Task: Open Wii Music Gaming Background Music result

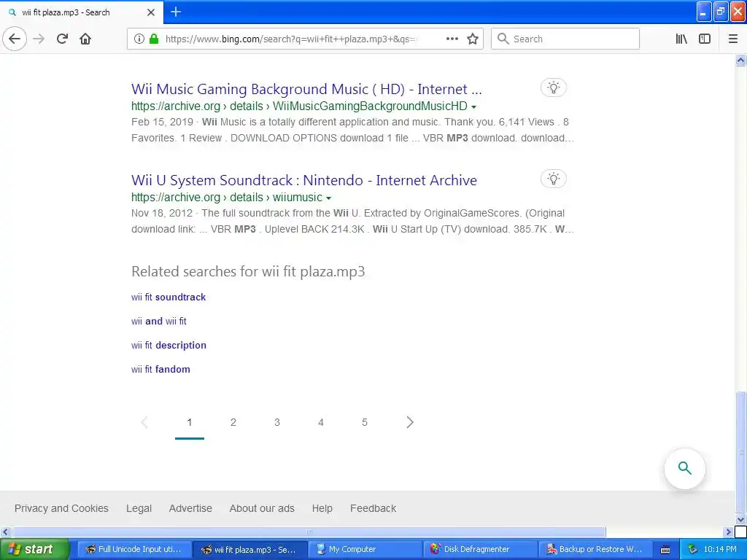Action: tap(306, 89)
